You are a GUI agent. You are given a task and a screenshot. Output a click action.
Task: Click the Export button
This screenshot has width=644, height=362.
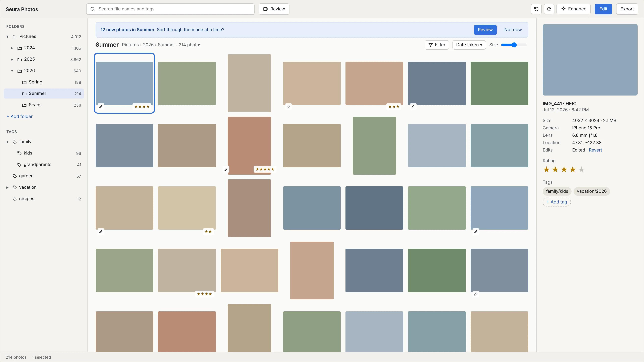pyautogui.click(x=627, y=9)
